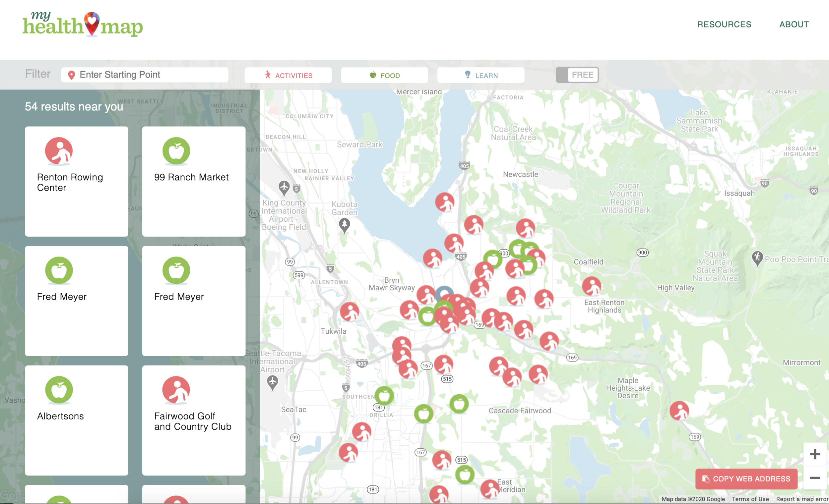829x504 pixels.
Task: Toggle the FREE switch
Action: 577,75
